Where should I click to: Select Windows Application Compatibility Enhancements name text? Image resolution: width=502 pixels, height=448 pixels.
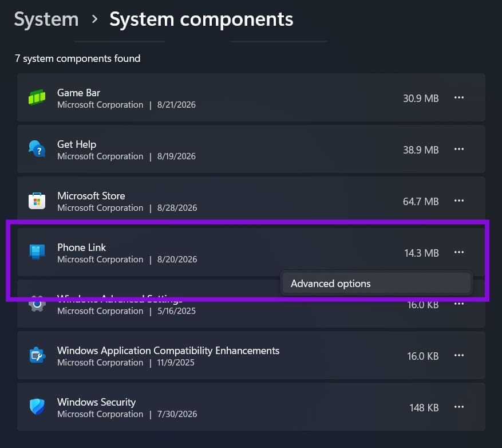[x=168, y=351]
